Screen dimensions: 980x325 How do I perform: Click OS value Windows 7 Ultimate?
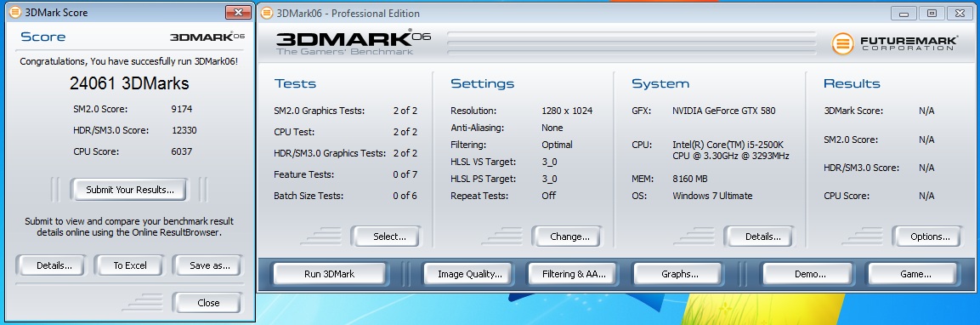pos(712,196)
